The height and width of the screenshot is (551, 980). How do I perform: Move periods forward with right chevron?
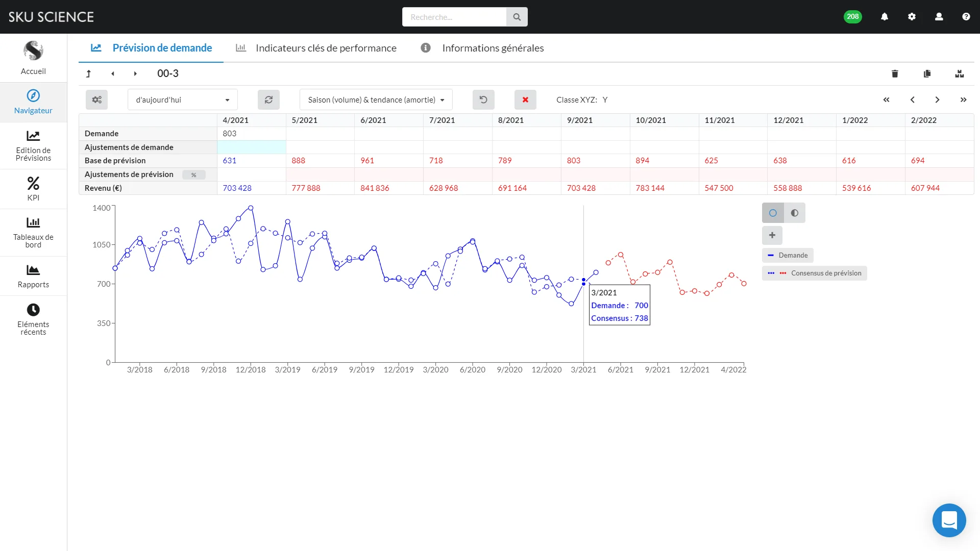pos(937,100)
